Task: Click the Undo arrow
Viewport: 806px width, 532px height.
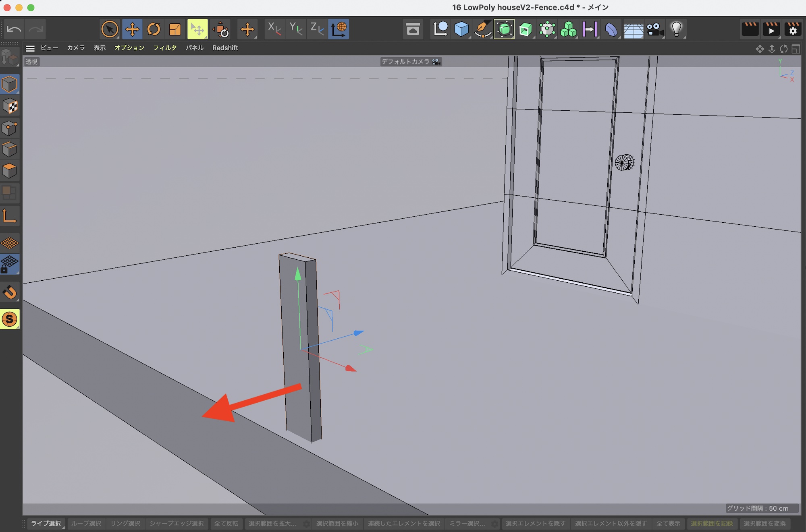Action: click(15, 29)
